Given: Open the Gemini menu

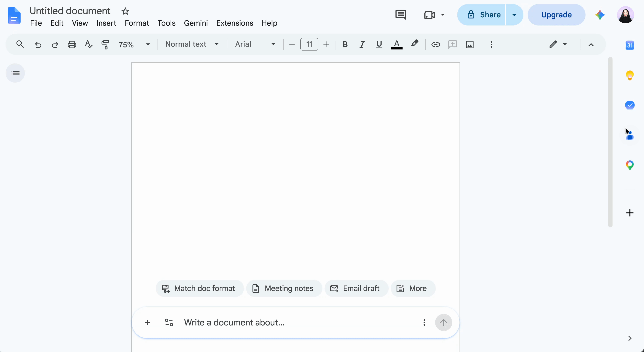Looking at the screenshot, I should [196, 23].
